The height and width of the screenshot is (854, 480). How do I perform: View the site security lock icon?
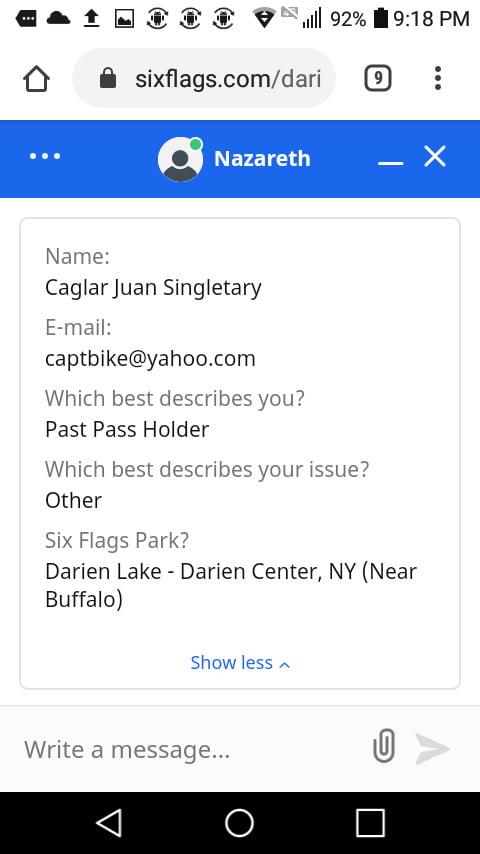click(108, 78)
